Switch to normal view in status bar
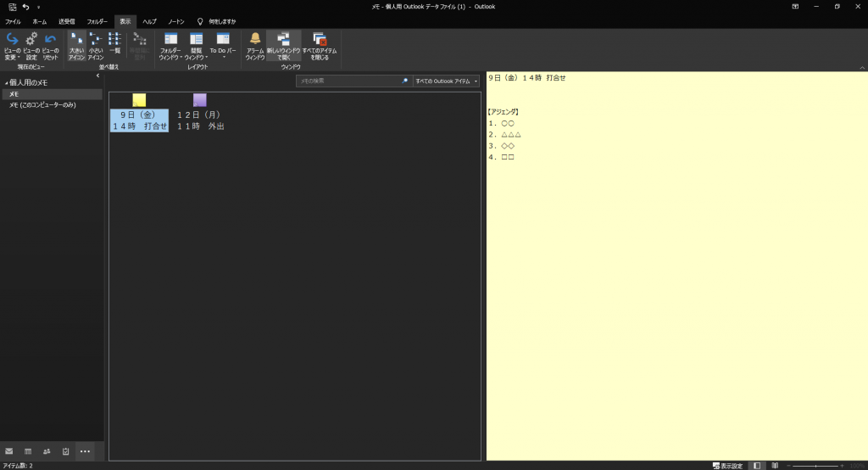The width and height of the screenshot is (868, 470). [757, 466]
